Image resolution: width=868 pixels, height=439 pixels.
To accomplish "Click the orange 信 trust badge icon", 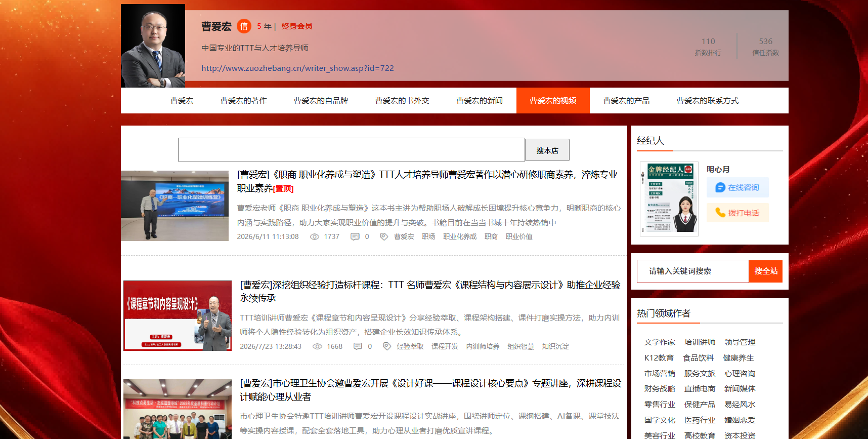I will click(244, 26).
